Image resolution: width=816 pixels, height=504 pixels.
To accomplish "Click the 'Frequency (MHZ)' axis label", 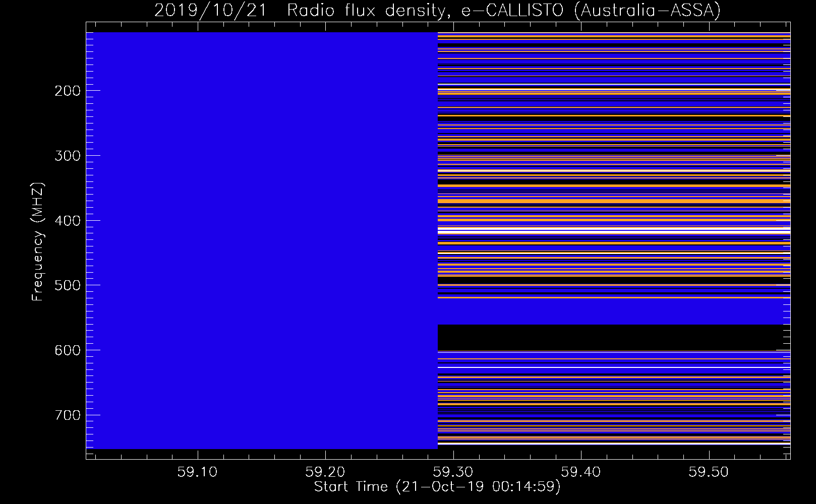I will [x=38, y=242].
